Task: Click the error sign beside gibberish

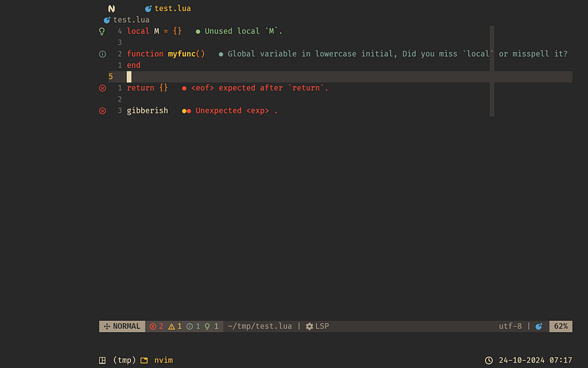Action: (x=102, y=111)
